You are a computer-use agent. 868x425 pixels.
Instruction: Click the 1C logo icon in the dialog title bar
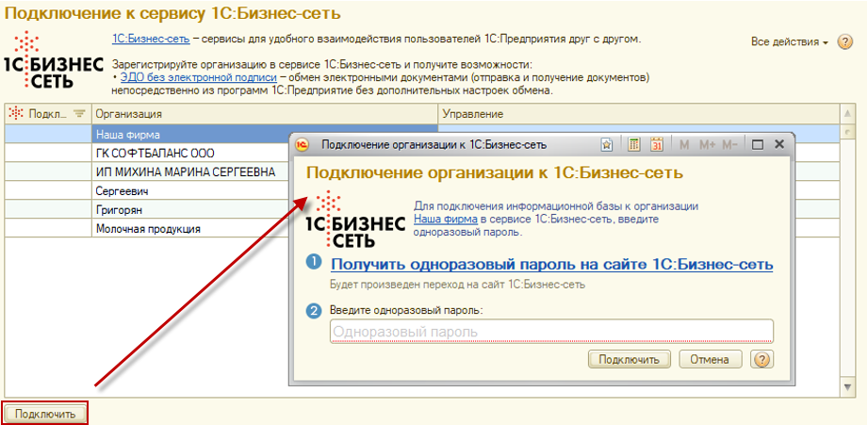[303, 145]
